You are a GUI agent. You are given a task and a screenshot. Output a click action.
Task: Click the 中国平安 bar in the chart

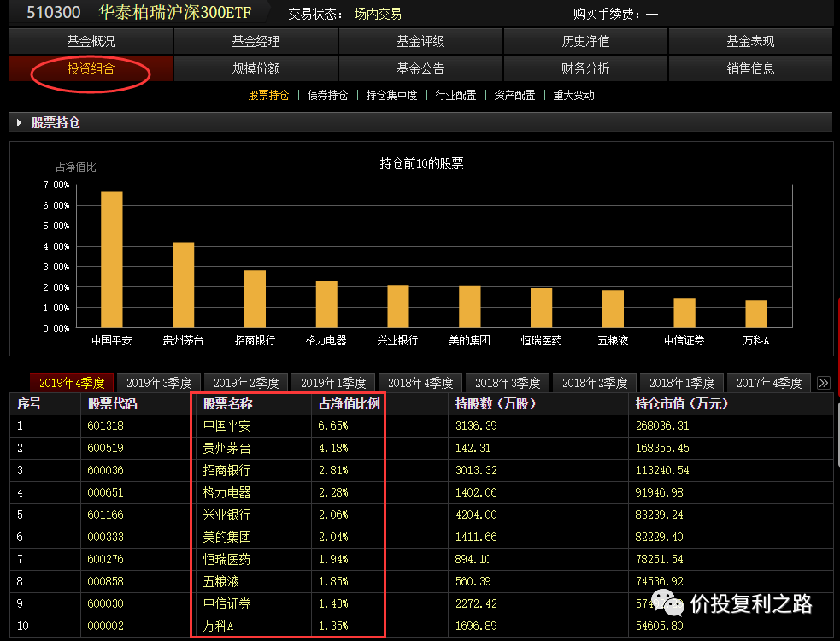[x=111, y=260]
